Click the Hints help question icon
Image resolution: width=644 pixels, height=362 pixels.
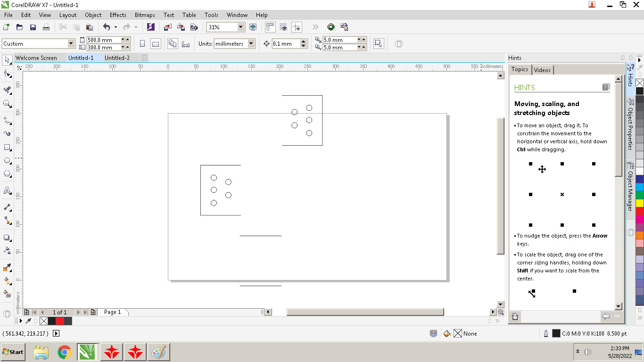(x=606, y=87)
